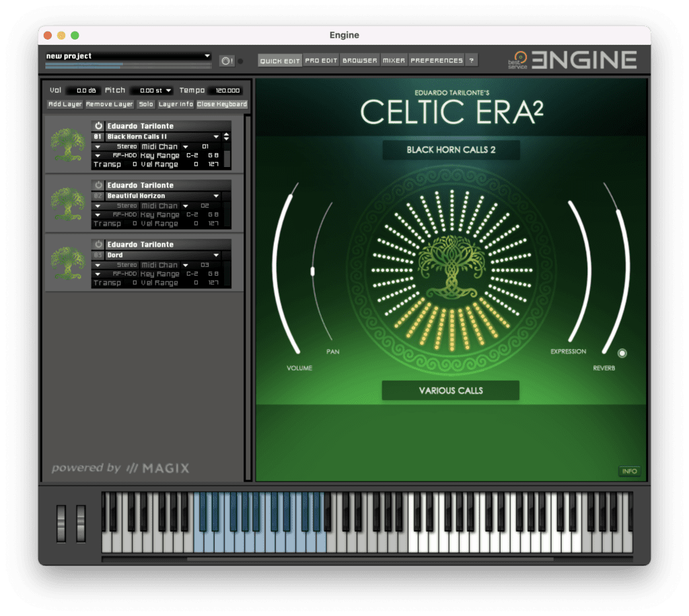689x616 pixels.
Task: Click the central Celtic tree emblem
Action: (451, 268)
